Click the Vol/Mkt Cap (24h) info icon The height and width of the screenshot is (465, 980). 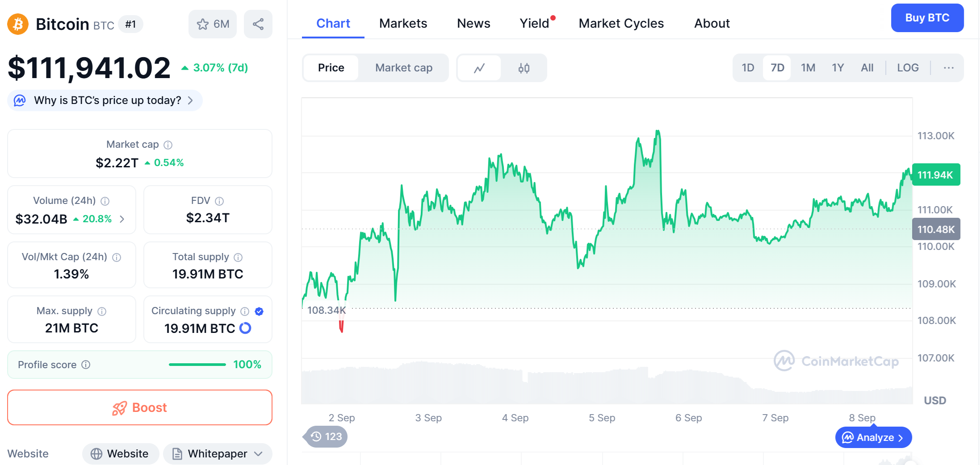point(117,257)
